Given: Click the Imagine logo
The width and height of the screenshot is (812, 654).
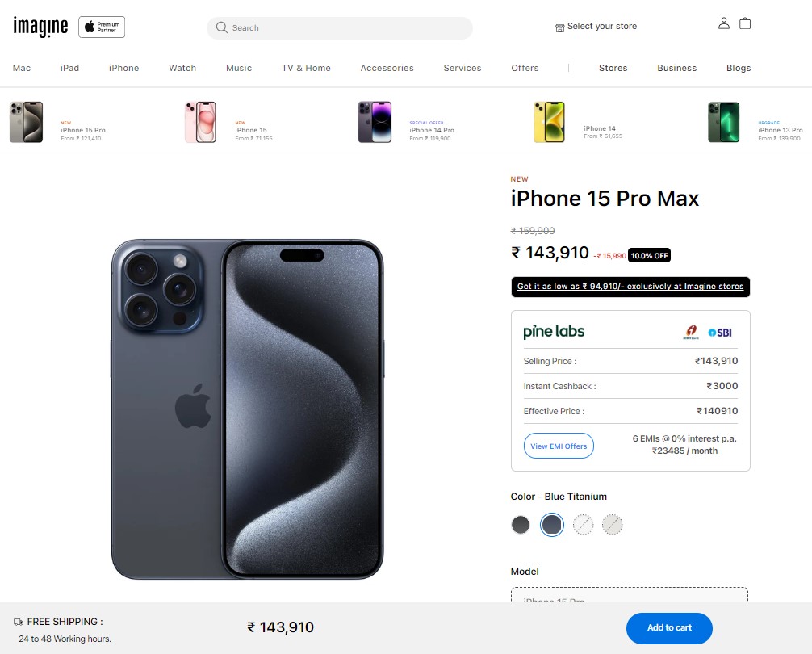Looking at the screenshot, I should [40, 27].
